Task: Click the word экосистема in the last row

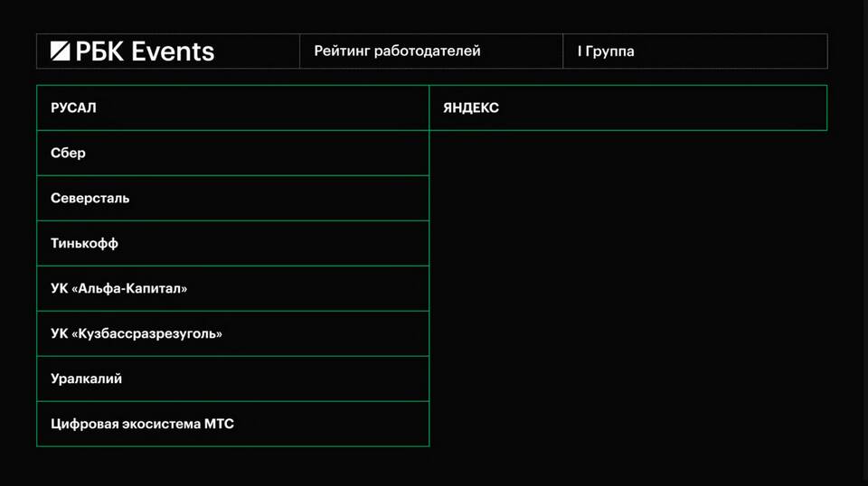Action: click(161, 424)
